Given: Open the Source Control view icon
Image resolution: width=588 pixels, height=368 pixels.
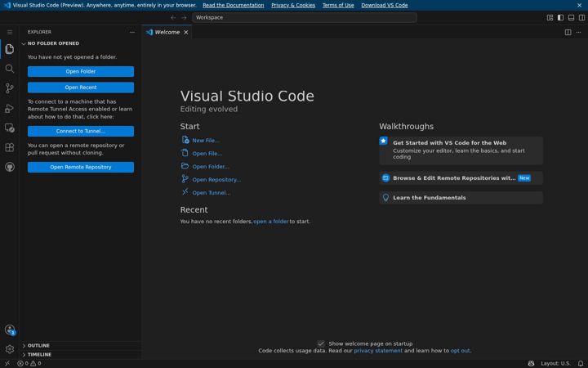Looking at the screenshot, I should [10, 88].
